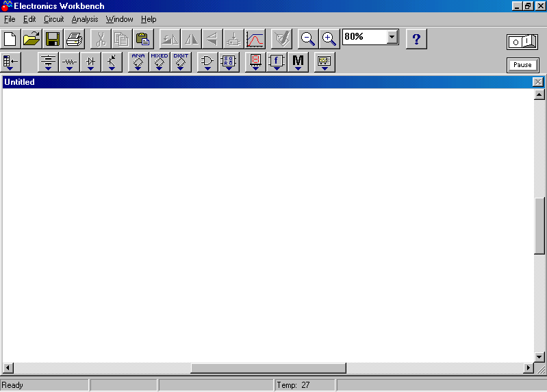Cut with the scissors icon
This screenshot has width=547, height=392.
coord(101,39)
